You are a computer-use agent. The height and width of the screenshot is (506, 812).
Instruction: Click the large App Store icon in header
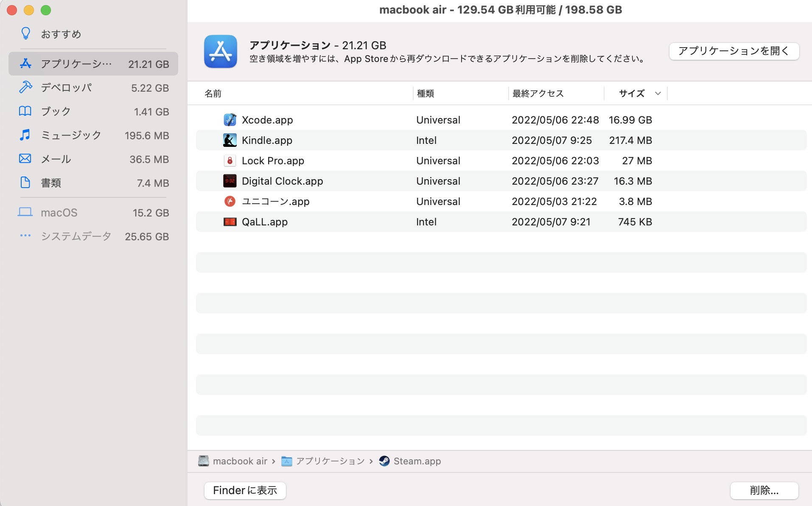click(x=221, y=51)
